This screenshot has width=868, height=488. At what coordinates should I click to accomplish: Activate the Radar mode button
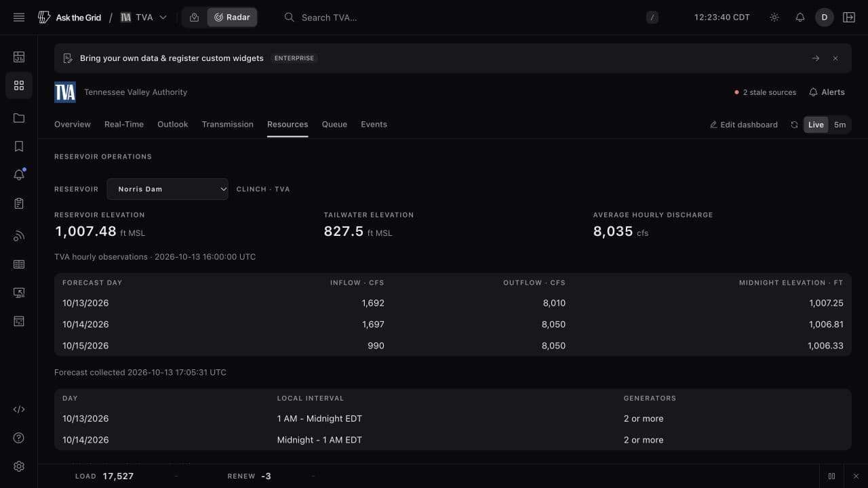[x=232, y=18]
